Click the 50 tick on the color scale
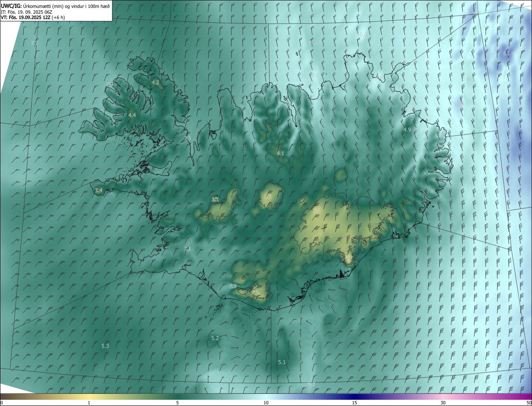532x406 pixels. pos(529,403)
